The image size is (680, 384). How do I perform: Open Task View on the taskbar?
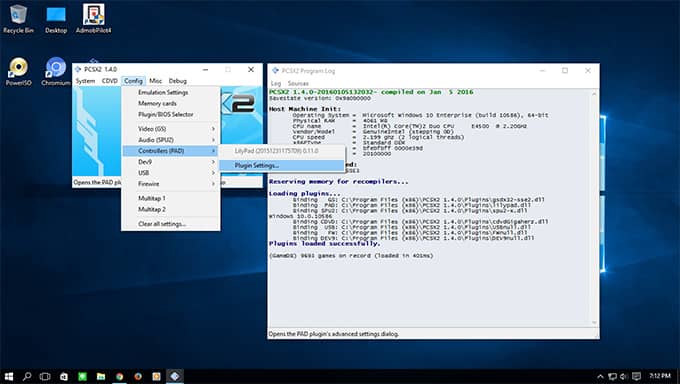click(x=45, y=376)
